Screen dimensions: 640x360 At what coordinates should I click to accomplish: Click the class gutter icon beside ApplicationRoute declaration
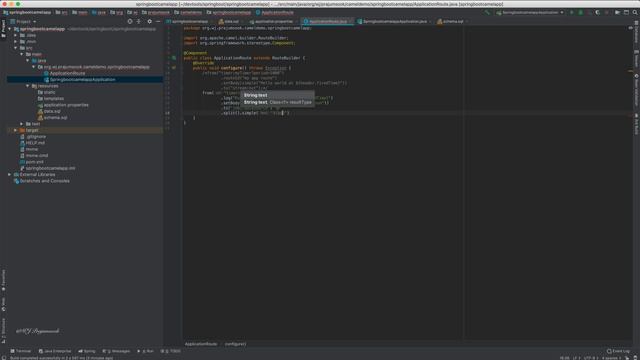tap(174, 58)
